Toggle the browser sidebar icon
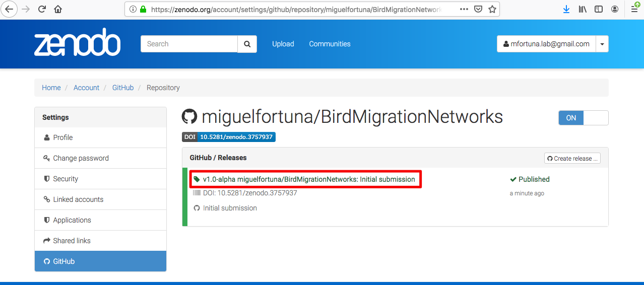This screenshot has width=644, height=285. point(599,9)
